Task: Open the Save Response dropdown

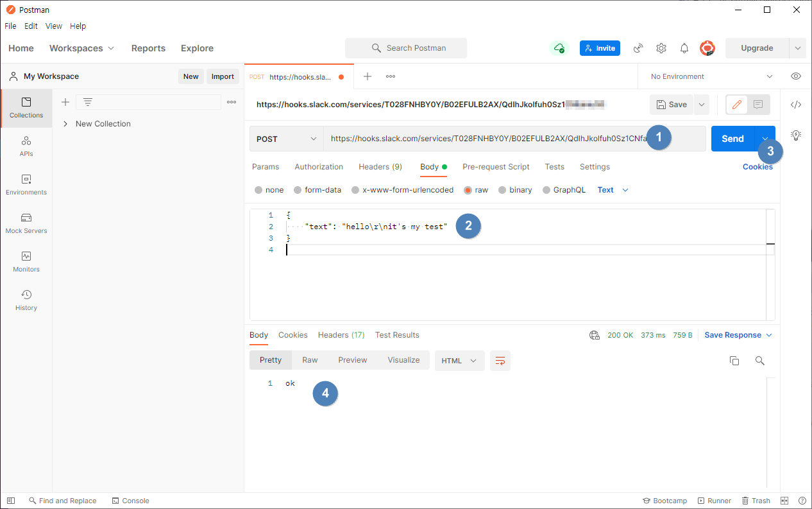Action: [x=738, y=335]
